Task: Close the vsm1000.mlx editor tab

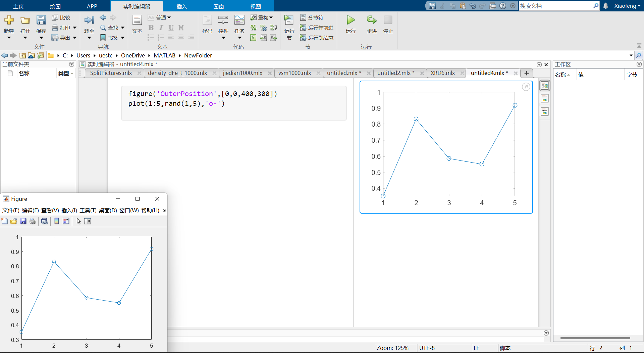Action: coord(318,73)
